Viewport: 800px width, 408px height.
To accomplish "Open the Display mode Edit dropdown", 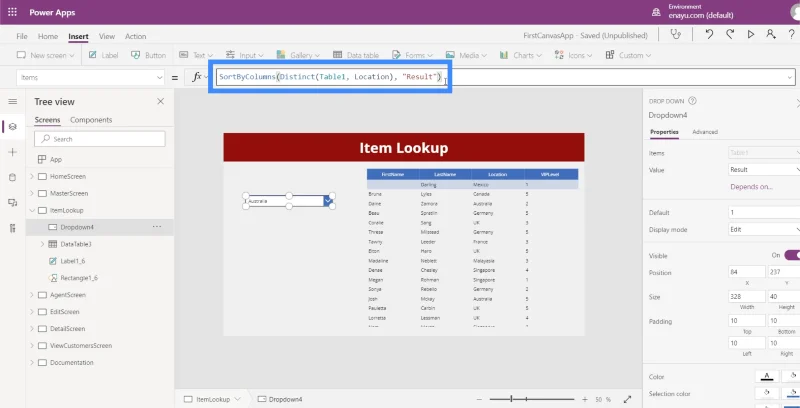I will (x=764, y=230).
